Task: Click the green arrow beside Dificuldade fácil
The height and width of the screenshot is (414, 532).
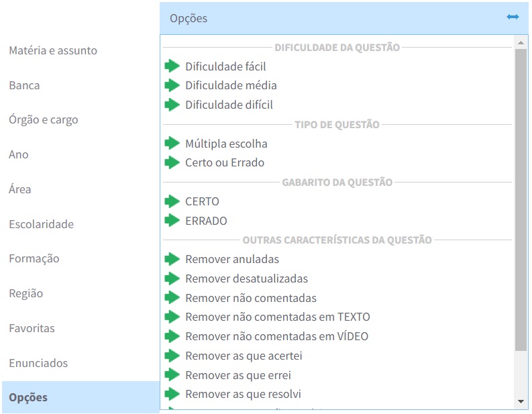Action: click(172, 66)
